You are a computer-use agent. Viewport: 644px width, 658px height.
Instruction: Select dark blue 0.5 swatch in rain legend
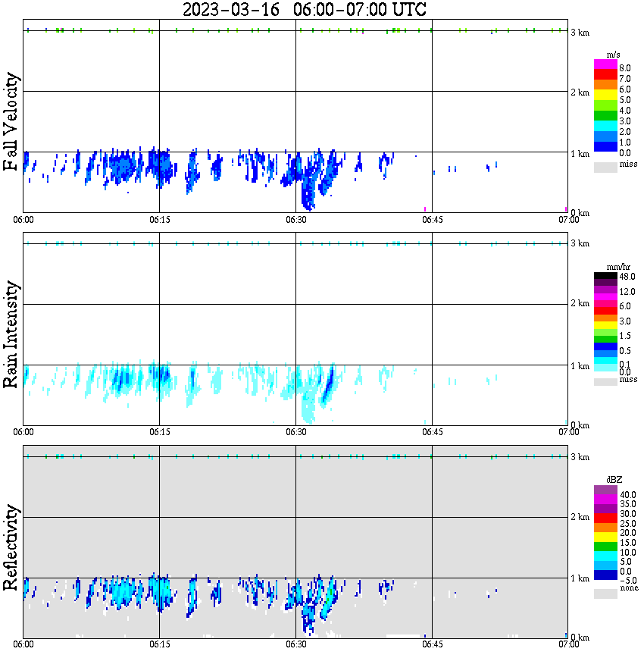tap(605, 346)
